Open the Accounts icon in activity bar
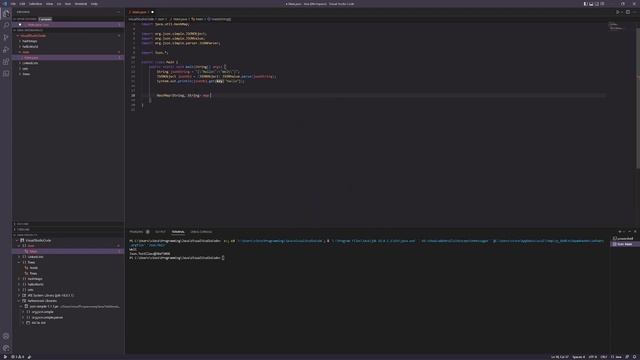This screenshot has width=640, height=360. 6,336
